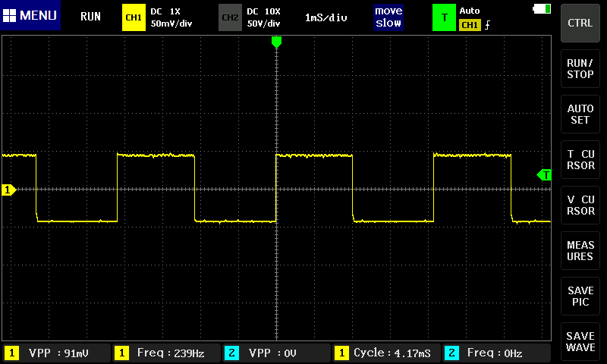Image resolution: width=607 pixels, height=364 pixels.
Task: Toggle the rising edge trigger icon
Action: pyautogui.click(x=487, y=25)
